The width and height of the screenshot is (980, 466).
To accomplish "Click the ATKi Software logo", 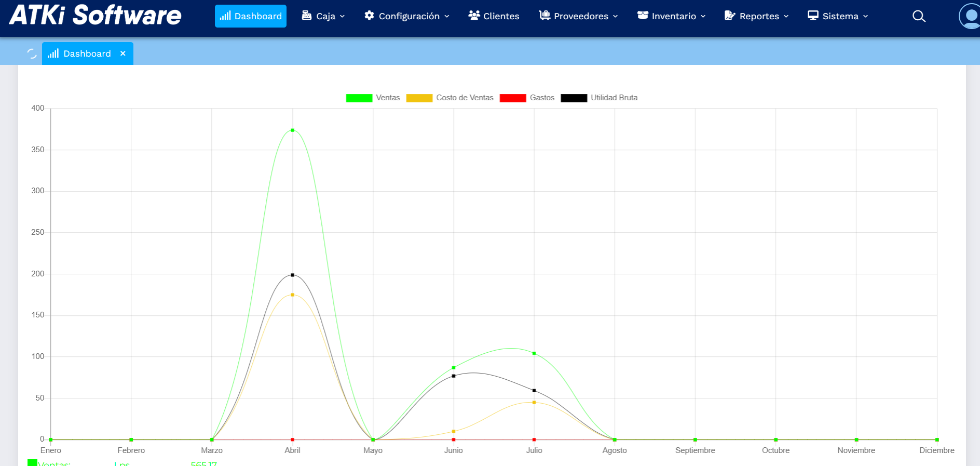I will [x=96, y=15].
